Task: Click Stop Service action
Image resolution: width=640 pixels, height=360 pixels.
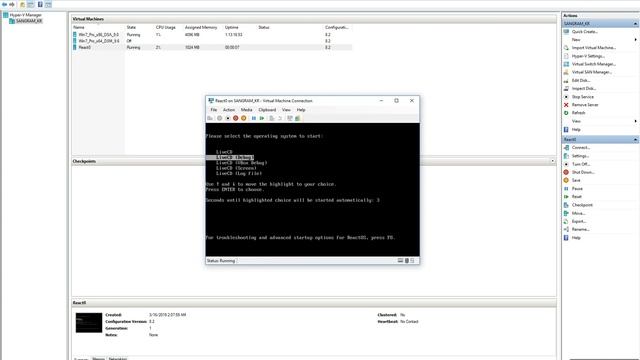Action: [582, 97]
